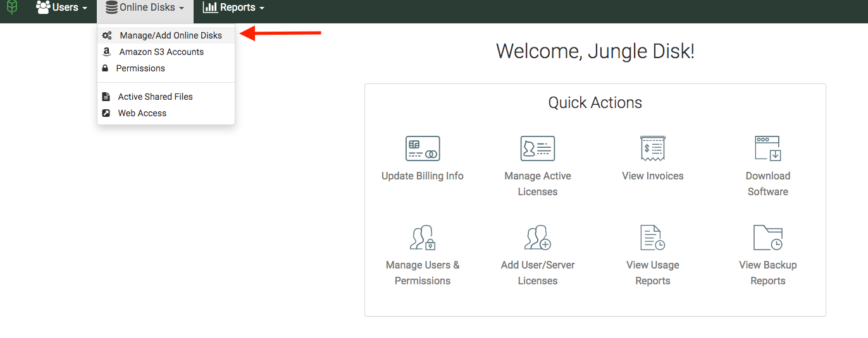This screenshot has width=868, height=338.
Task: Click the file icon beside Active Shared Files
Action: [x=106, y=97]
